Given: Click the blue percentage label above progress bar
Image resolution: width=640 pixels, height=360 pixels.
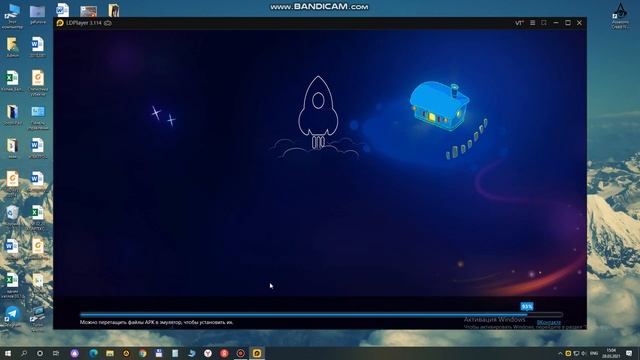Looking at the screenshot, I should (527, 307).
